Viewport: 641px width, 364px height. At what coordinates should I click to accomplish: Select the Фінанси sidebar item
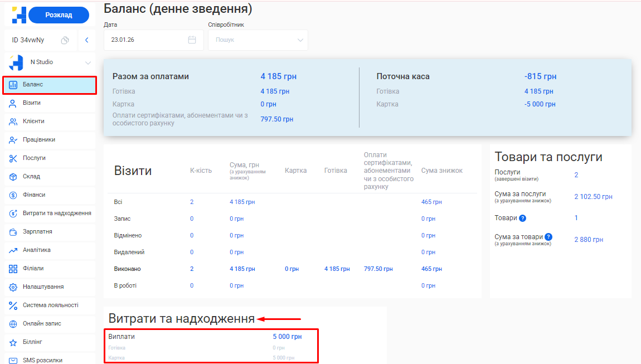33,195
